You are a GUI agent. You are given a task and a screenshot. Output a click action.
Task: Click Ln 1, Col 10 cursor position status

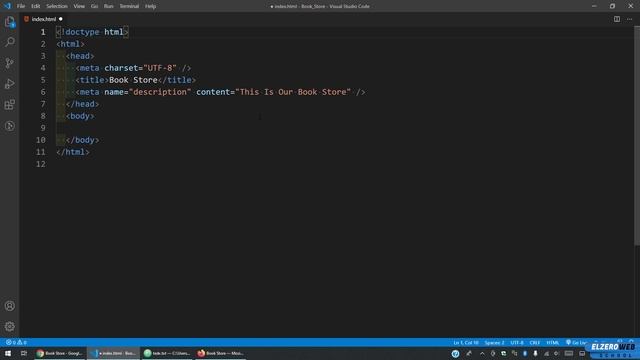(466, 342)
